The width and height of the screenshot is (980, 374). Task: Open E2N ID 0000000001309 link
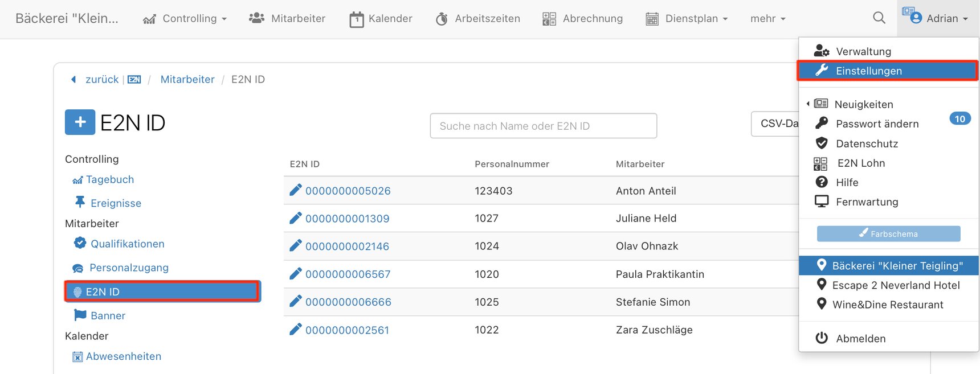347,219
